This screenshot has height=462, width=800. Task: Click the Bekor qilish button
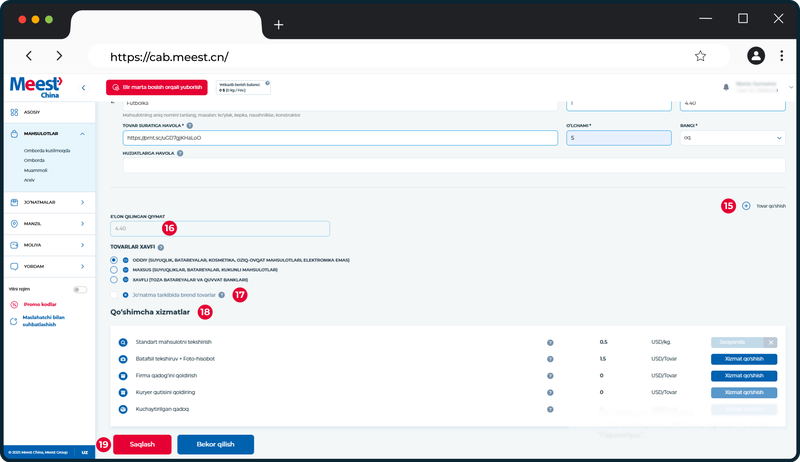click(x=215, y=444)
